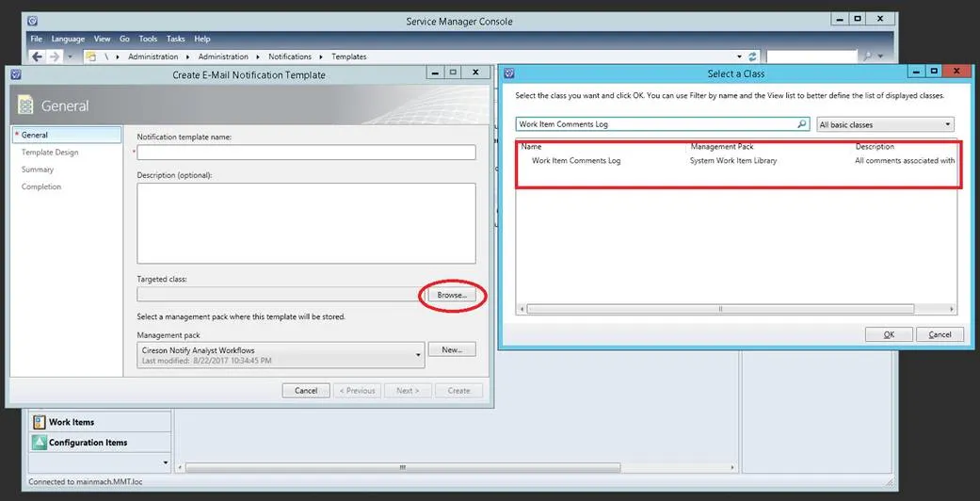Screen dimensions: 980x501
Task: Open the console search options dropdown
Action: [x=880, y=57]
